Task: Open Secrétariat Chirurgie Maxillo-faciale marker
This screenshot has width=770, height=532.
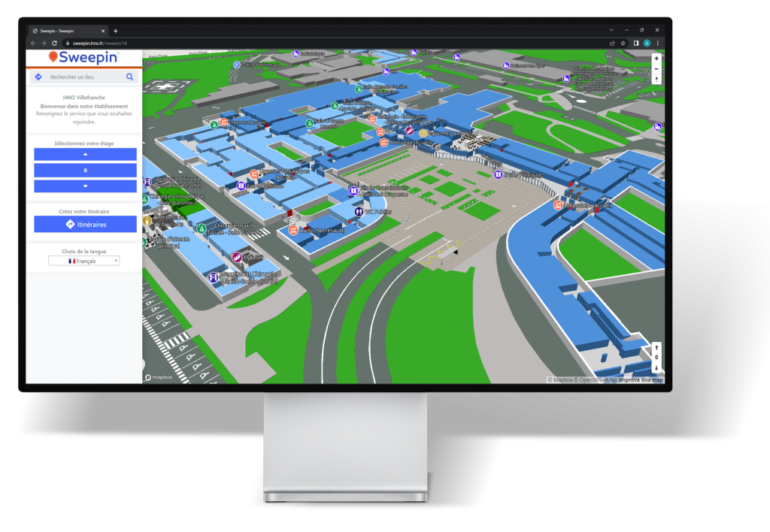Action: coord(213,278)
